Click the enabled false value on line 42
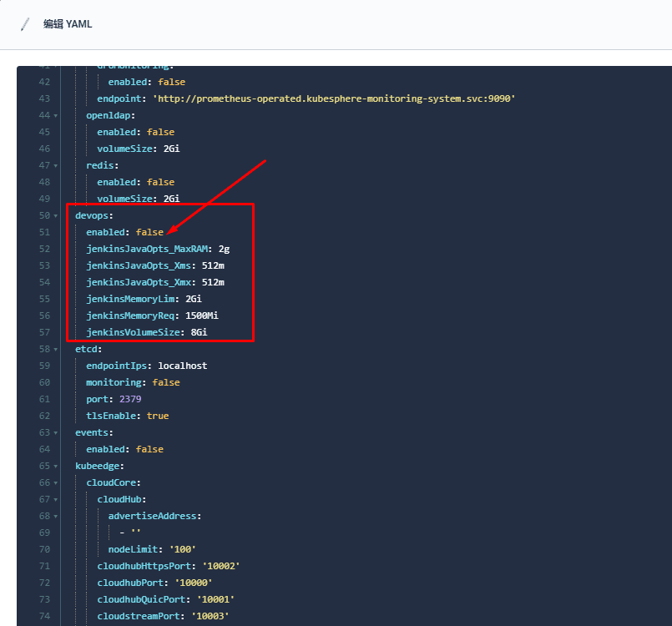 coord(171,83)
